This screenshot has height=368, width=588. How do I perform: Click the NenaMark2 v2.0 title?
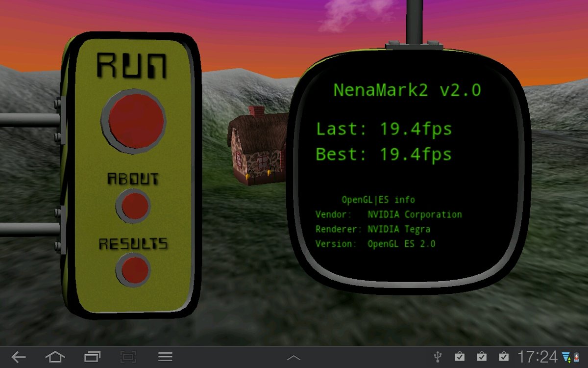pos(407,90)
